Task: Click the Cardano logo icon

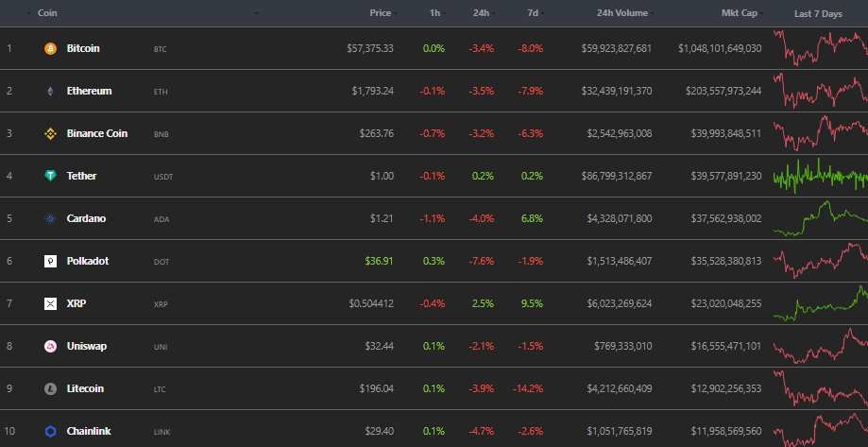Action: 50,218
